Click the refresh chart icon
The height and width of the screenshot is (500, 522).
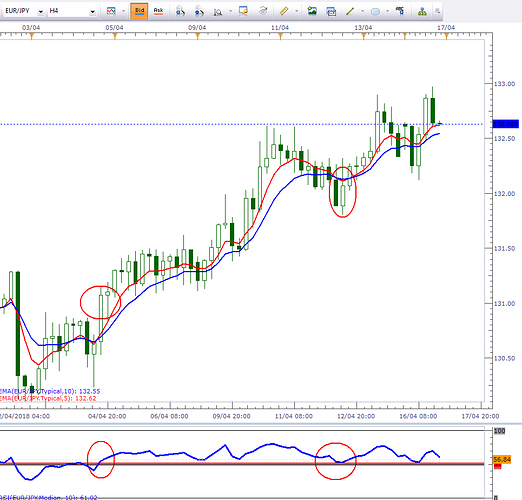click(263, 11)
